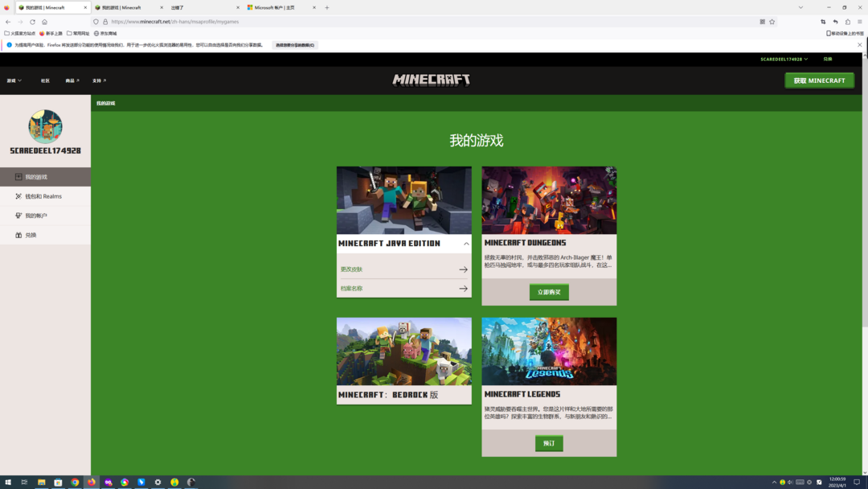The image size is (868, 489).
Task: Click the profile avatar picture
Action: coord(45,126)
